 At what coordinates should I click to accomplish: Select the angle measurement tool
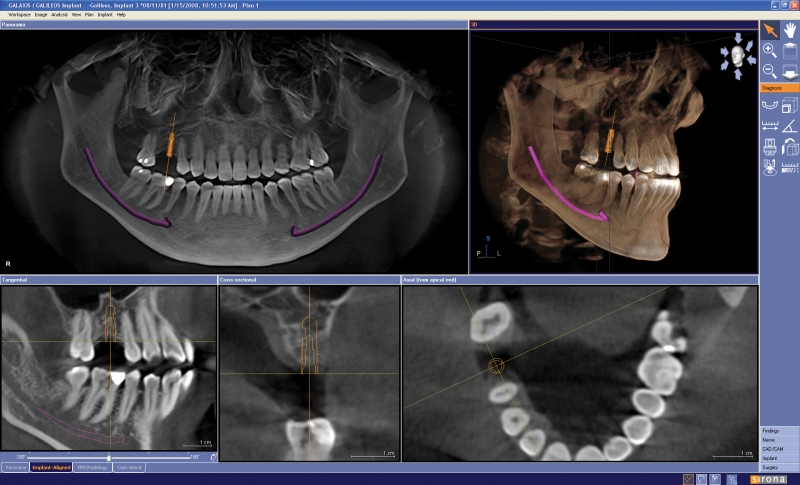click(790, 125)
